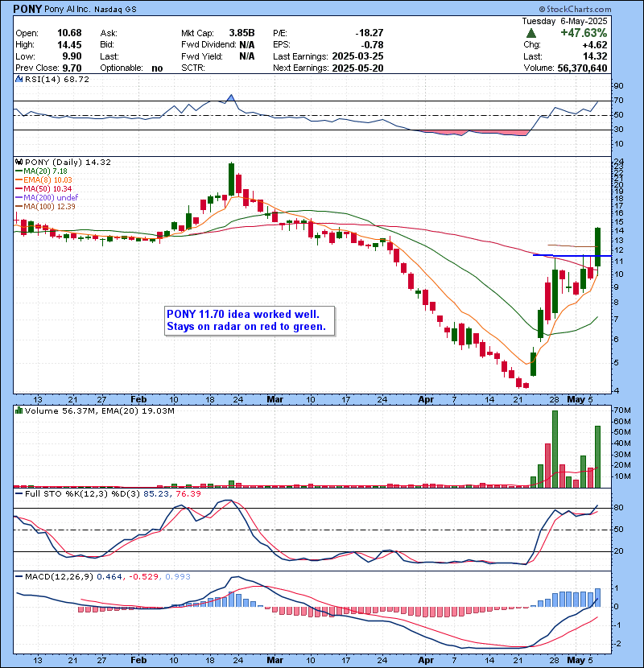Click the MA(200) undef legend entry
The width and height of the screenshot is (644, 668).
pos(47,198)
